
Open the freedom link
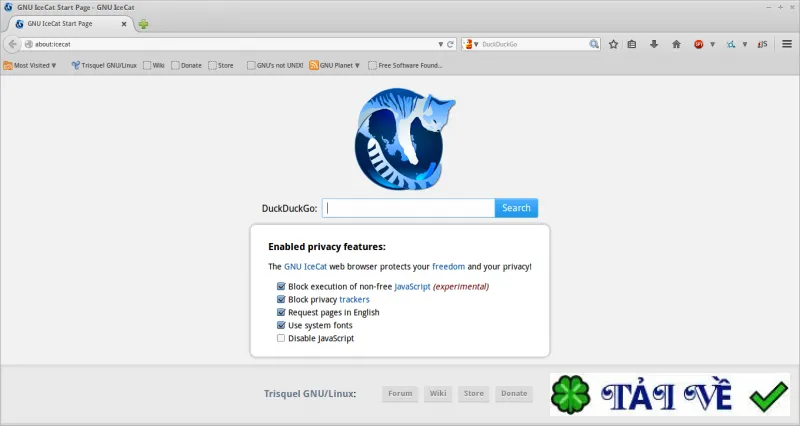(448, 266)
